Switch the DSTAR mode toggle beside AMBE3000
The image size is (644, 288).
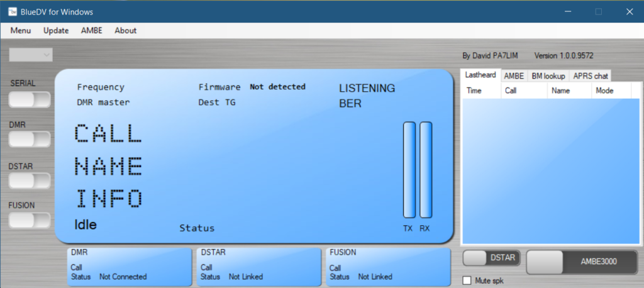pyautogui.click(x=492, y=258)
